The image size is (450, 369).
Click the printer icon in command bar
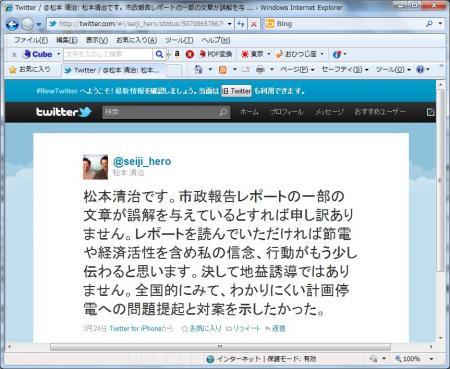coord(260,69)
